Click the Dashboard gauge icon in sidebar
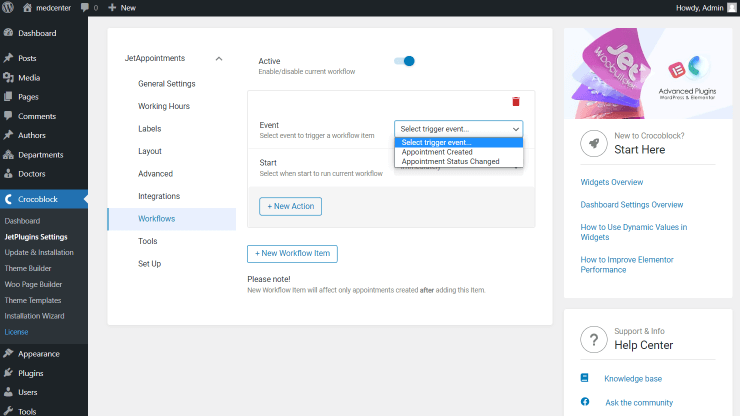 point(8,33)
